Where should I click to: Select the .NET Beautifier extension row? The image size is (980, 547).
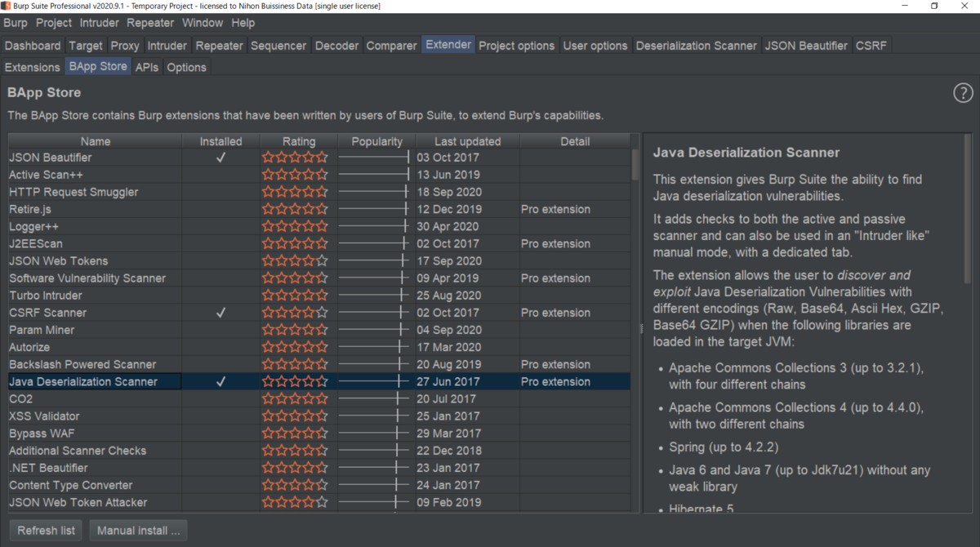pos(319,468)
